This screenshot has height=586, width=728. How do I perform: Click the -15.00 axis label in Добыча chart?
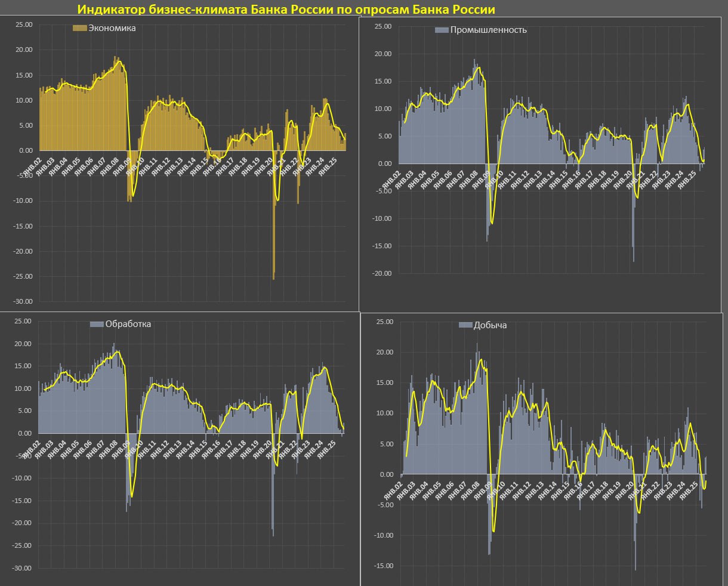pyautogui.click(x=384, y=566)
